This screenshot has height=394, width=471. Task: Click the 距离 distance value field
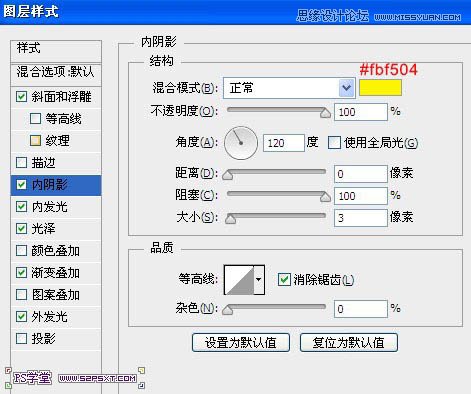tap(361, 174)
